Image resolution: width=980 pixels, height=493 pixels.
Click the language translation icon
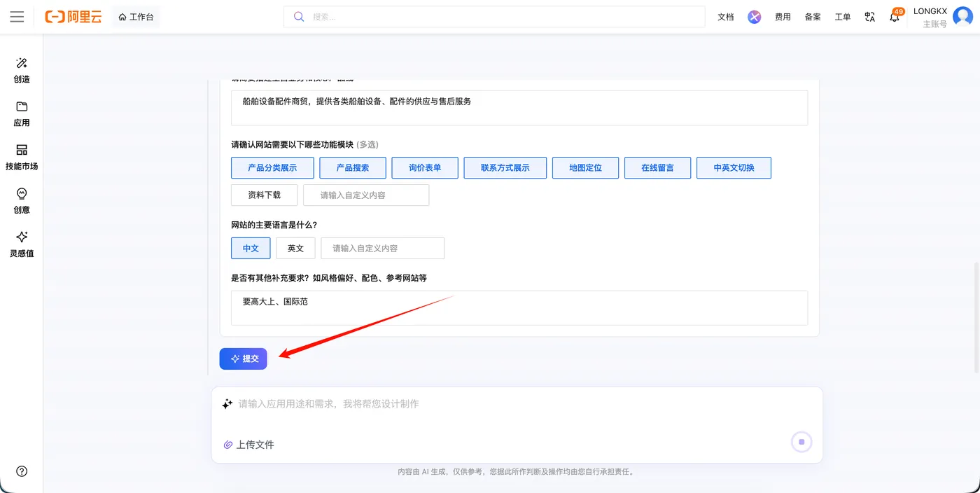tap(870, 17)
